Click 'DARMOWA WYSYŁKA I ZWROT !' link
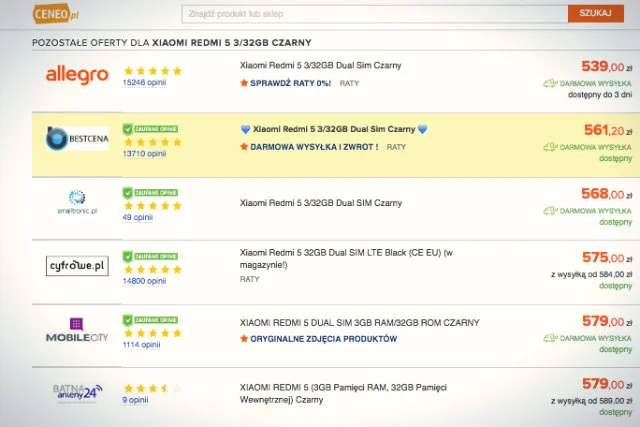This screenshot has height=427, width=640. [x=314, y=147]
